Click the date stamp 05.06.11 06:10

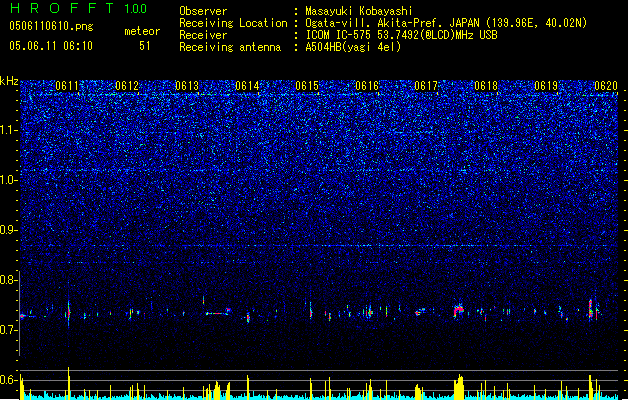(51, 46)
